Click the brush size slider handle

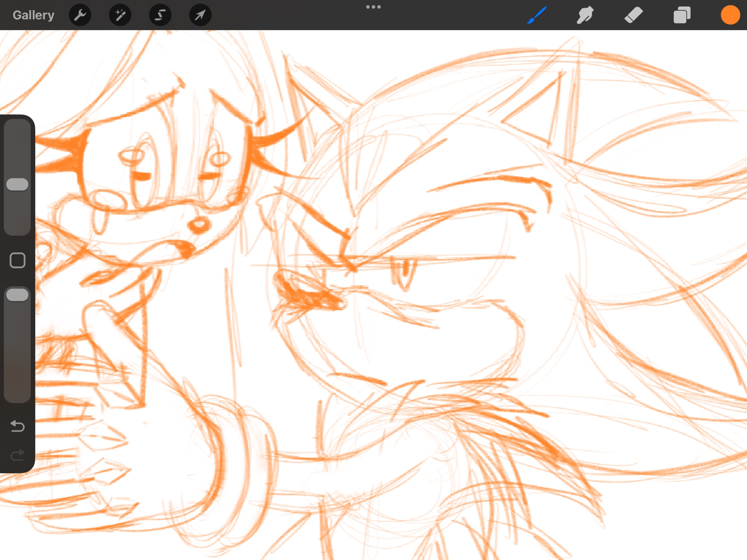[18, 184]
